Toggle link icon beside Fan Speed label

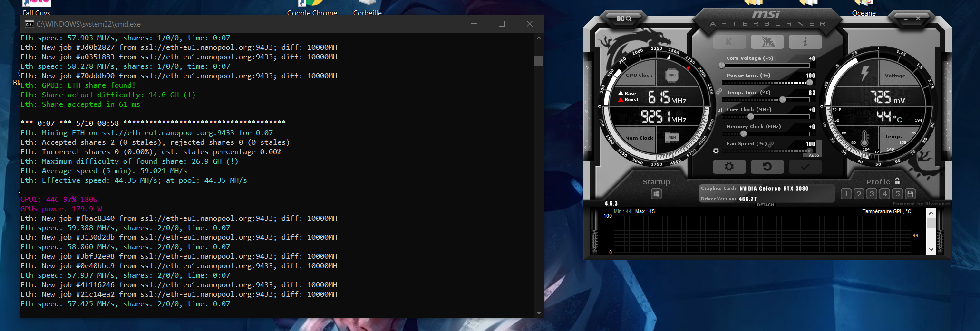pos(771,144)
